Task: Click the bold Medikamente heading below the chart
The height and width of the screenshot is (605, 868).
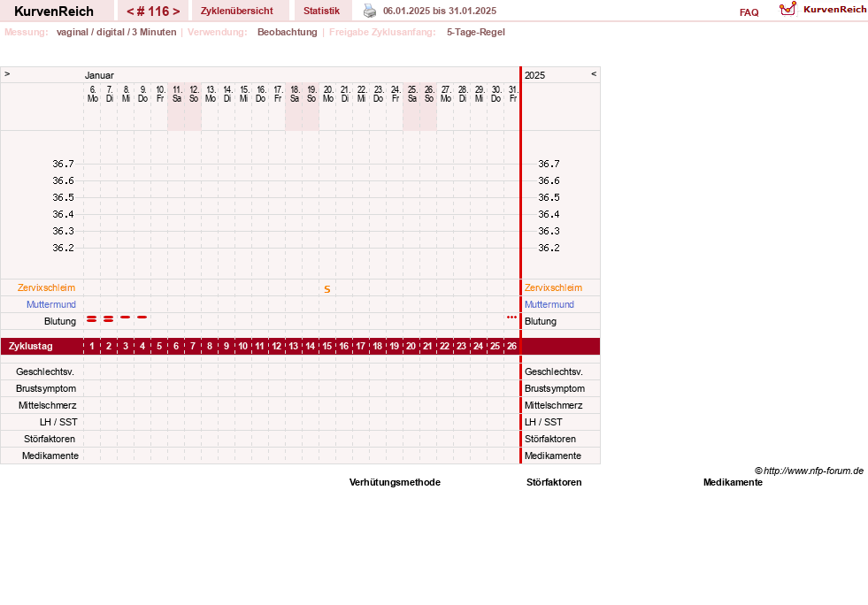Action: click(x=733, y=482)
